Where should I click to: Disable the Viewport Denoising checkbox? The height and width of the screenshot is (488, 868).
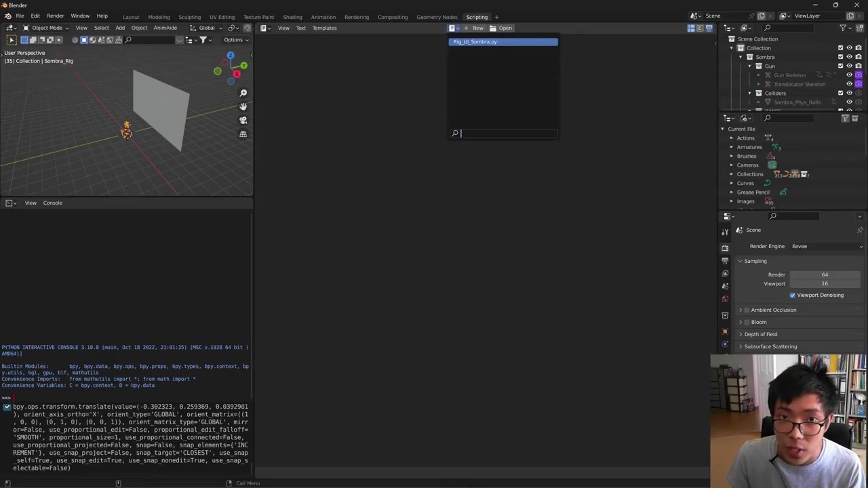pos(792,295)
